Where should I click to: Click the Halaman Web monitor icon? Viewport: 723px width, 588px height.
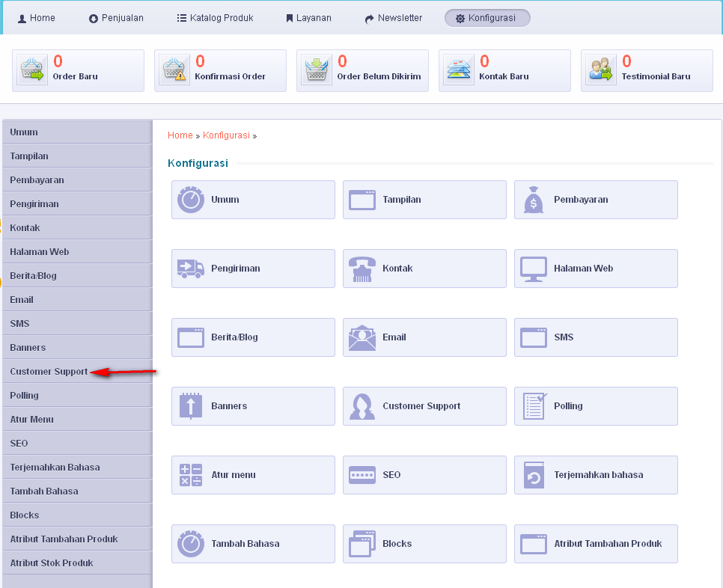point(534,269)
